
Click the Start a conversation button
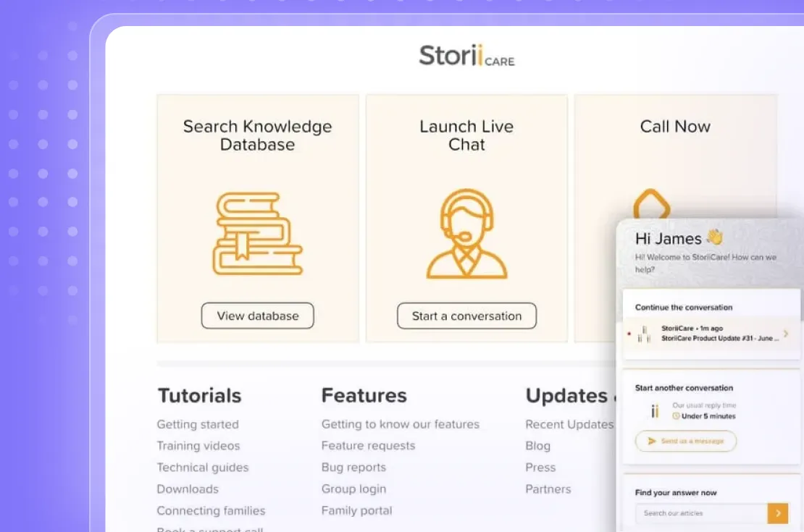[466, 316]
